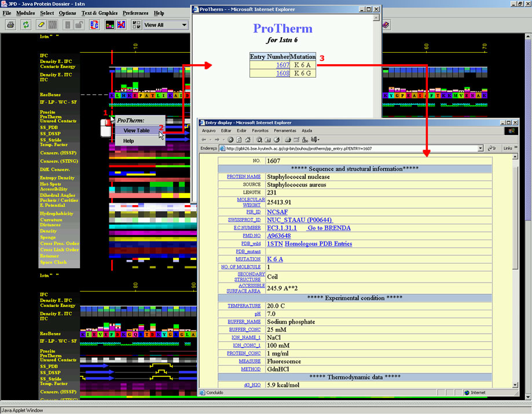Click the K 6 A mutation link
The image size is (532, 414).
click(x=275, y=259)
